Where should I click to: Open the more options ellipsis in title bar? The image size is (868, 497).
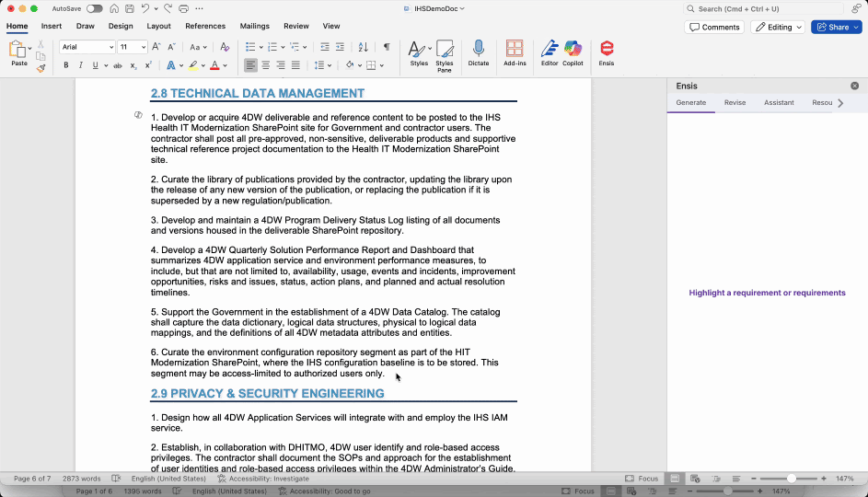(x=200, y=9)
